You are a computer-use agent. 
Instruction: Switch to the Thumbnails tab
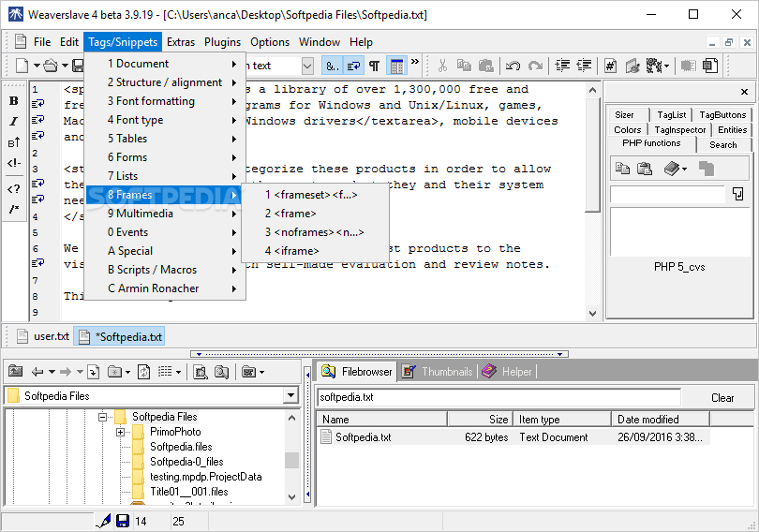pos(438,372)
